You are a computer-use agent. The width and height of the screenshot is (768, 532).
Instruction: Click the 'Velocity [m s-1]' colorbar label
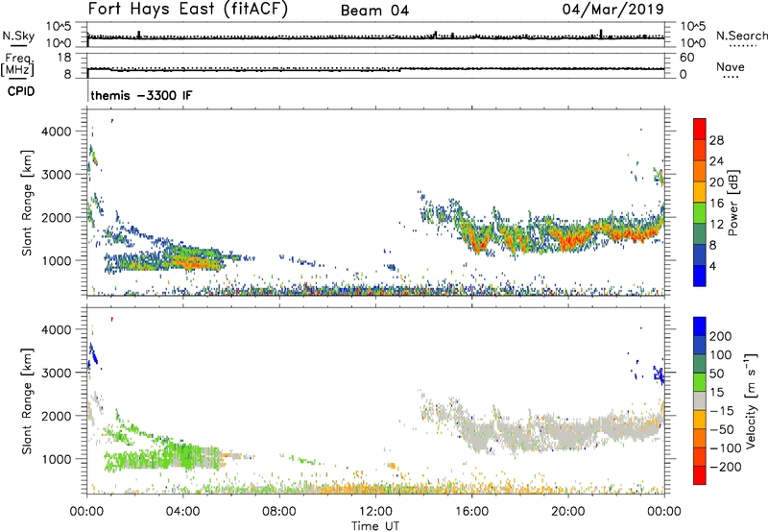752,400
